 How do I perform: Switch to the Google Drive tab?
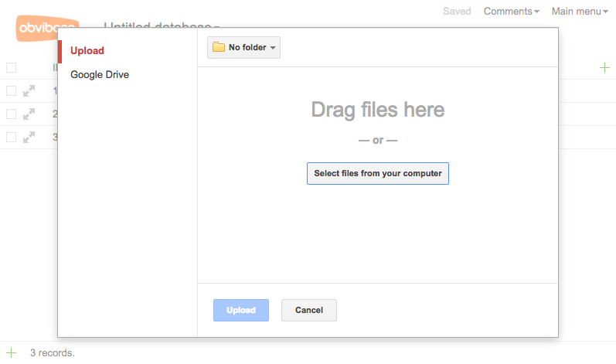[100, 75]
